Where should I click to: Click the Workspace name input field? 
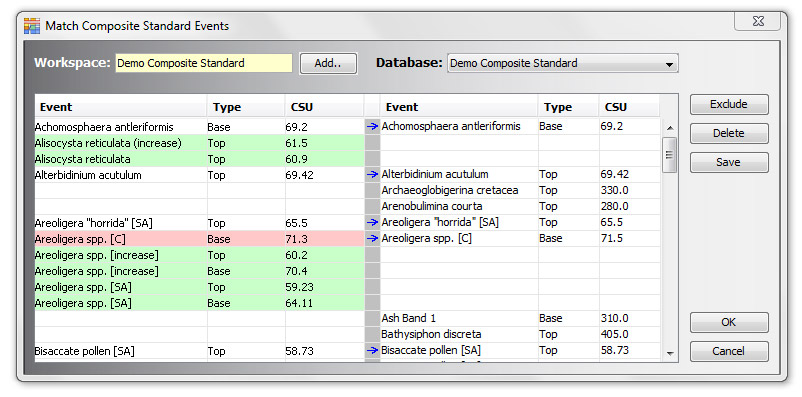pos(204,63)
